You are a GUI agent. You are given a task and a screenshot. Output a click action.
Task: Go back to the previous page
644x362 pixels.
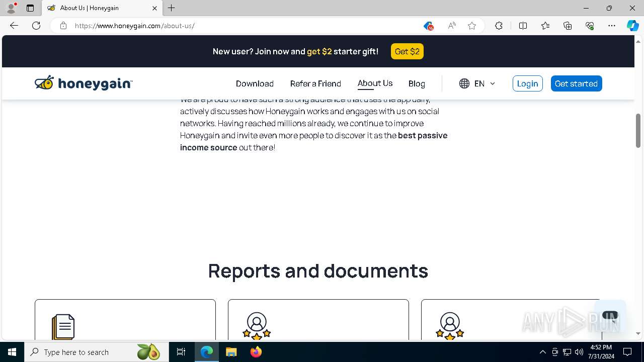(14, 26)
